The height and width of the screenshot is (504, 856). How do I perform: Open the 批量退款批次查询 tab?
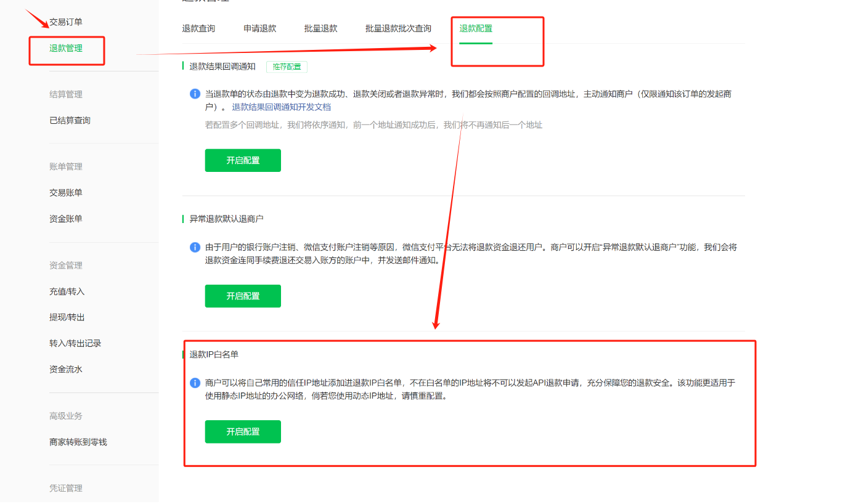398,28
